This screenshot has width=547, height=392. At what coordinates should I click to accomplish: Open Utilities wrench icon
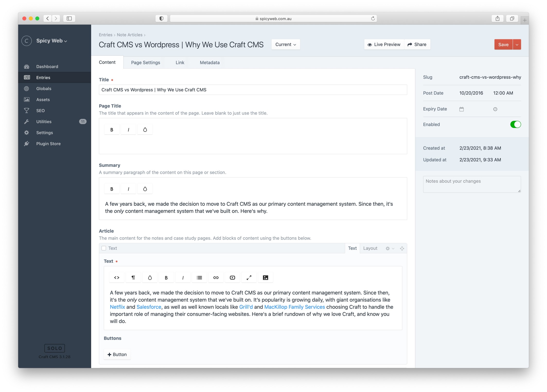pyautogui.click(x=27, y=122)
